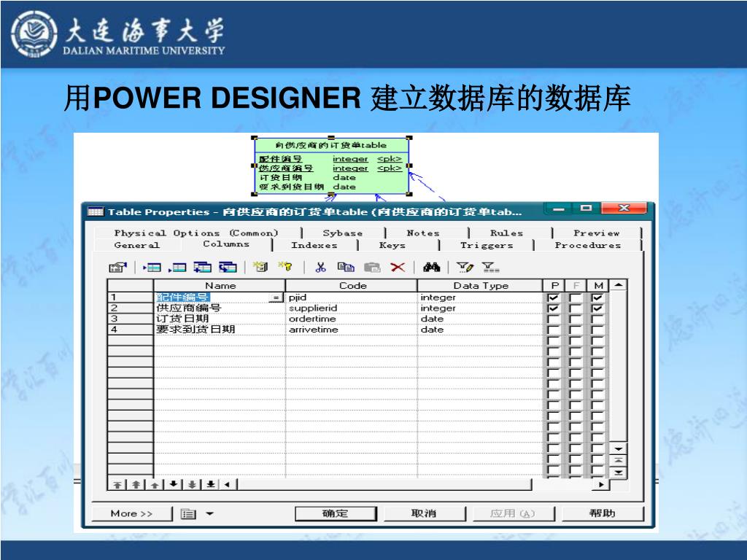Image resolution: width=747 pixels, height=560 pixels.
Task: Click the Replicate Columns toolbar icon
Action: pyautogui.click(x=228, y=268)
